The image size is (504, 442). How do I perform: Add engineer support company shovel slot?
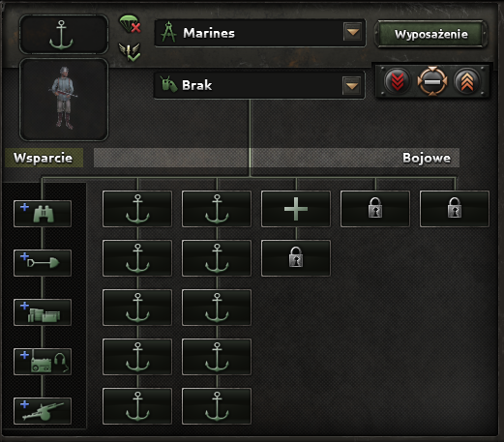43,263
